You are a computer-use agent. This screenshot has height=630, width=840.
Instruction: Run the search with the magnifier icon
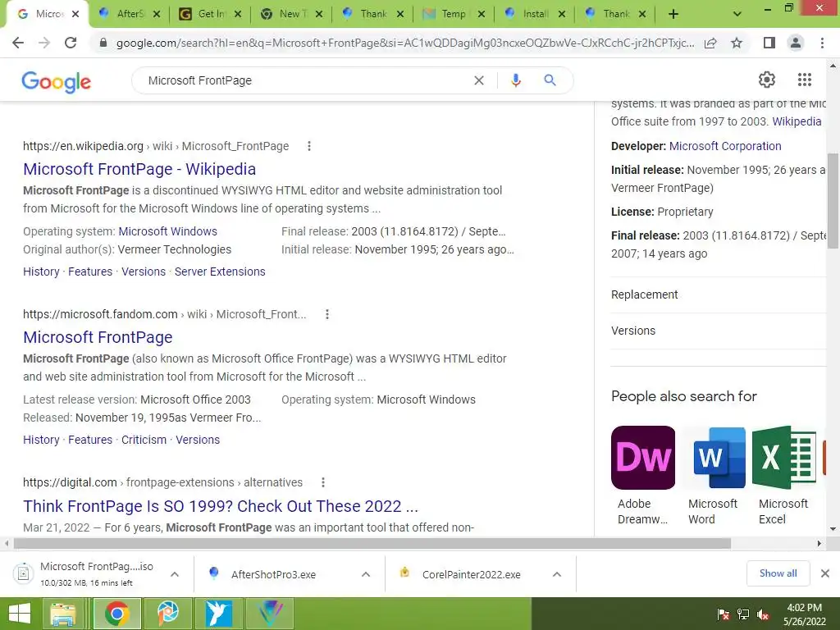550,80
